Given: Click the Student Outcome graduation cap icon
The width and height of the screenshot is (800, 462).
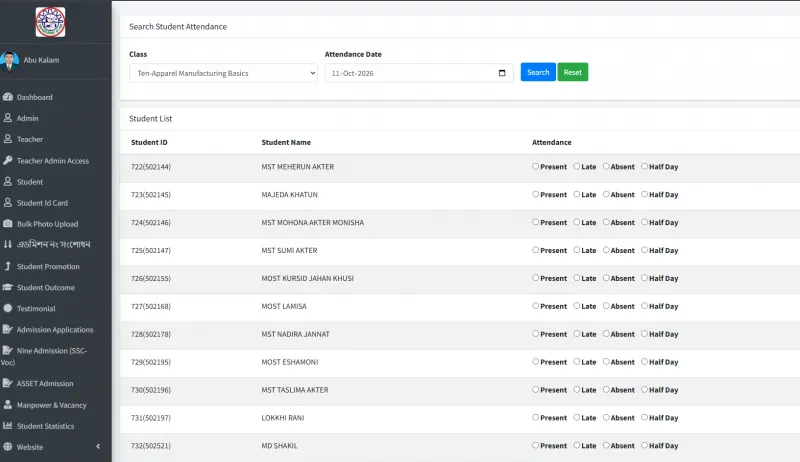Looking at the screenshot, I should pyautogui.click(x=8, y=287).
